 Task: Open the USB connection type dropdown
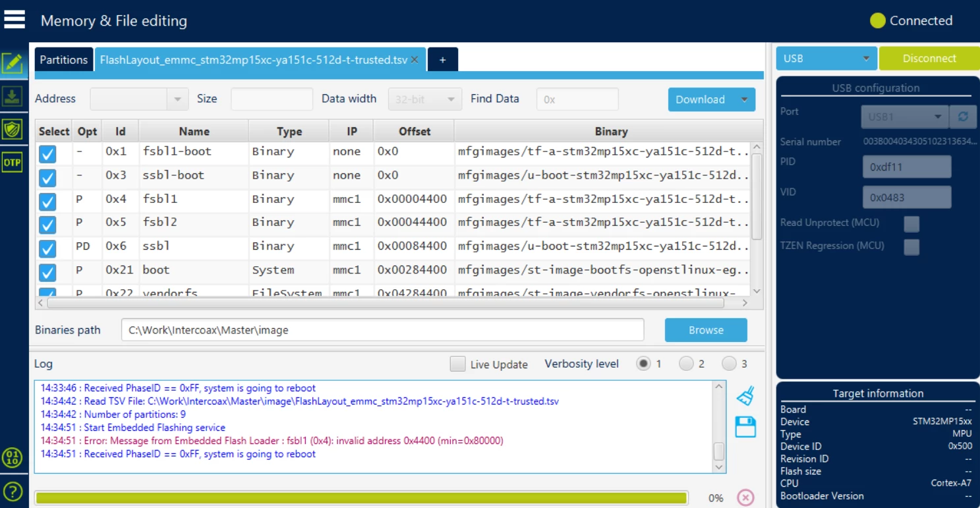tap(826, 59)
